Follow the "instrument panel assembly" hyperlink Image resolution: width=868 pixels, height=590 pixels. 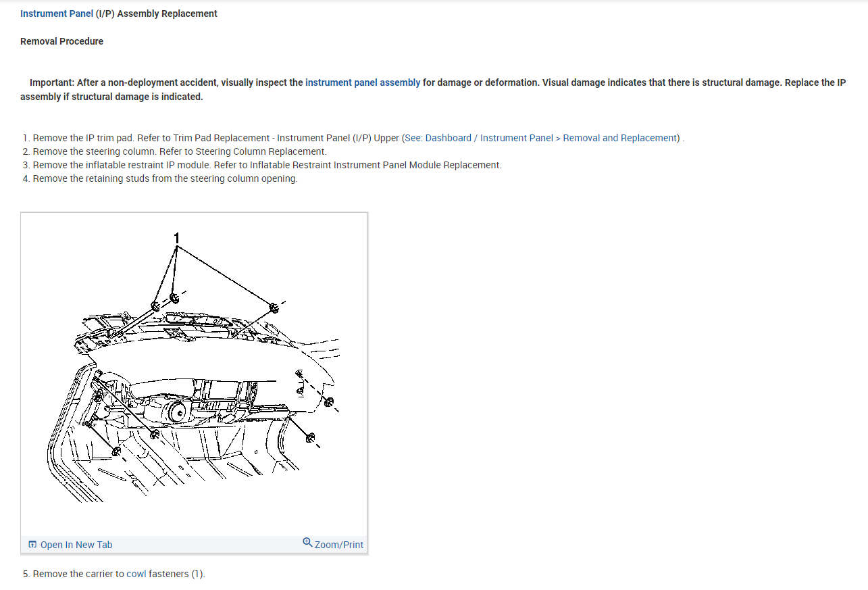(363, 82)
